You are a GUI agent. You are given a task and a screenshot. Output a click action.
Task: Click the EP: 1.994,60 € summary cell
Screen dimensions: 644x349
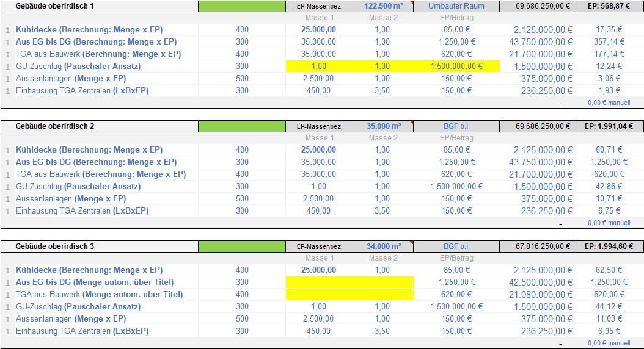(608, 246)
